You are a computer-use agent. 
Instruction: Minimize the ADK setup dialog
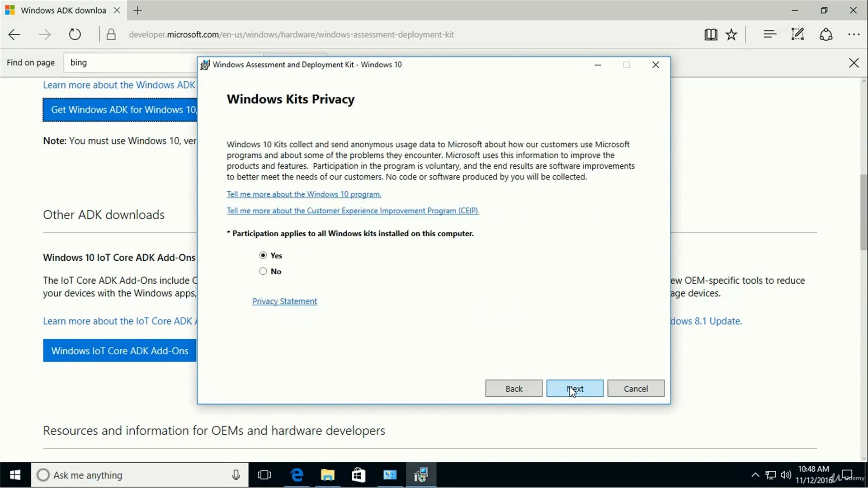(598, 65)
